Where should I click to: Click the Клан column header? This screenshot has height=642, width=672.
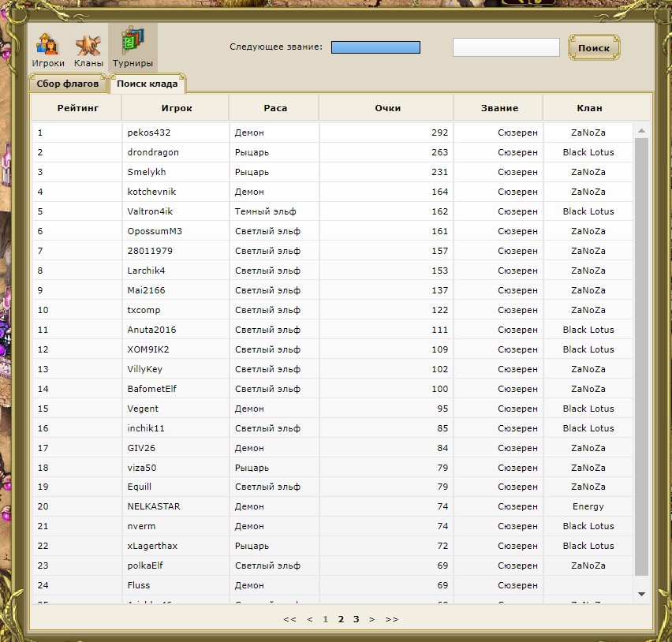click(x=588, y=108)
